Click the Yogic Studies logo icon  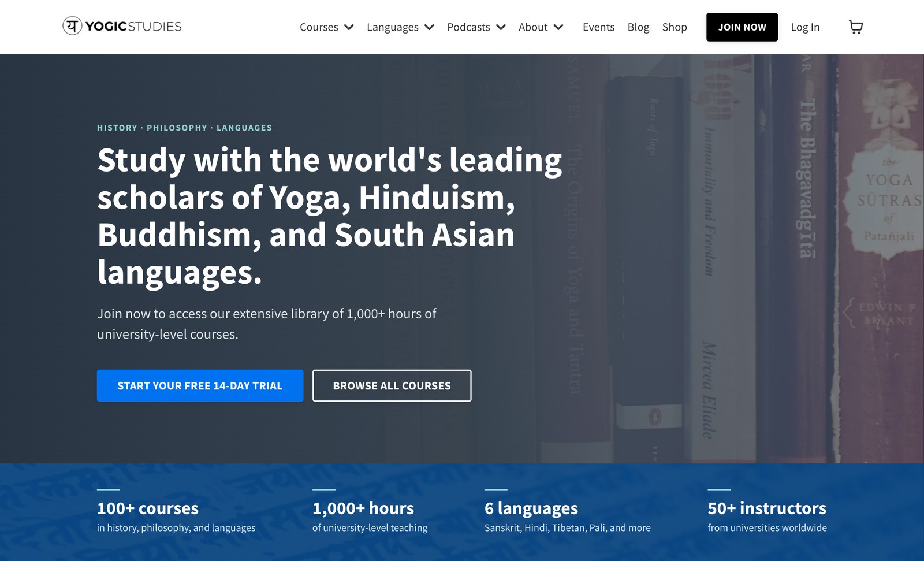pos(72,26)
